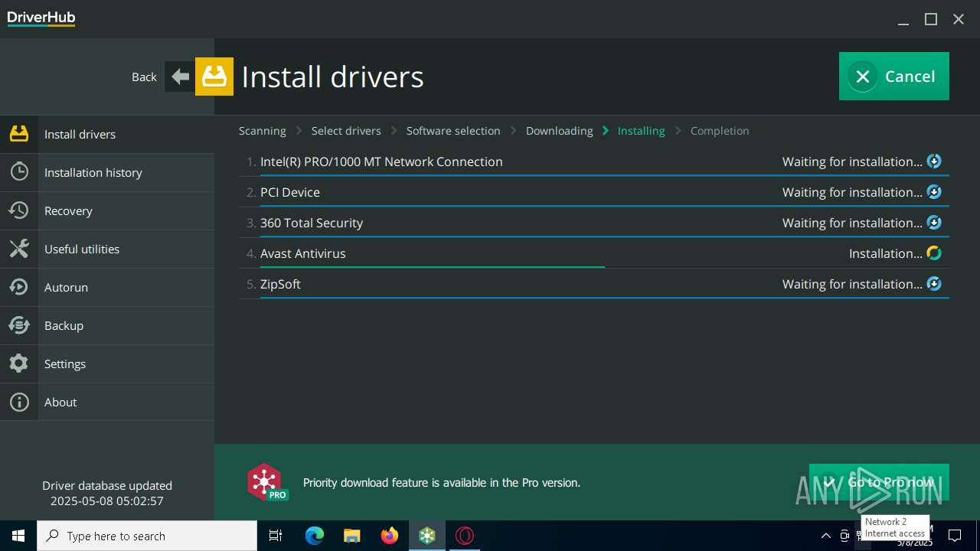Open the Windows Start menu
980x551 pixels.
(18, 536)
